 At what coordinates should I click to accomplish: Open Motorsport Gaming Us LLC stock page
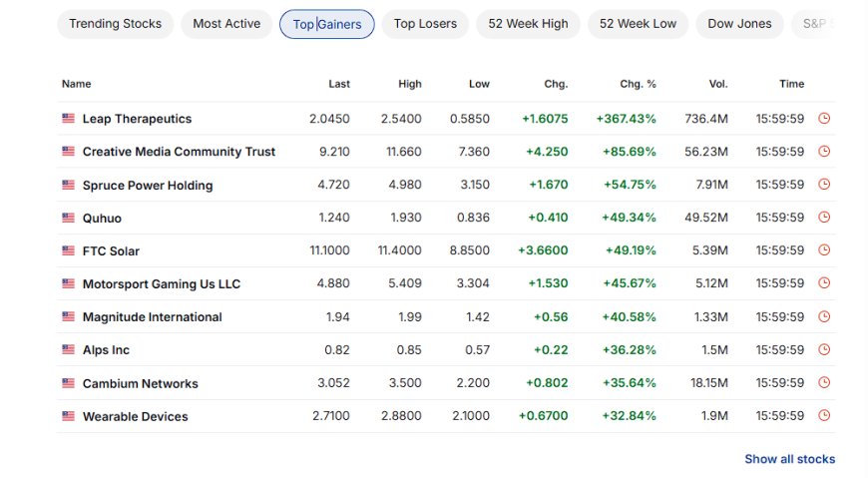click(161, 284)
